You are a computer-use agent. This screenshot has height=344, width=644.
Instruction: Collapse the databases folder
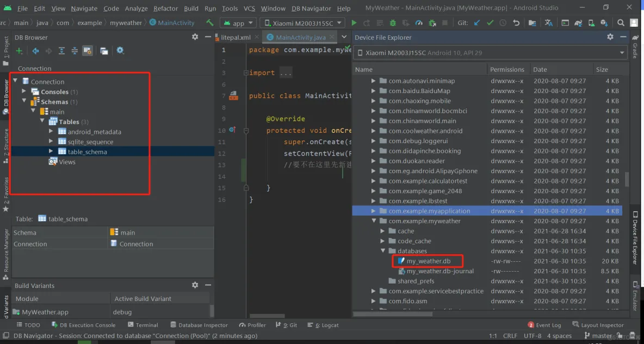click(382, 251)
